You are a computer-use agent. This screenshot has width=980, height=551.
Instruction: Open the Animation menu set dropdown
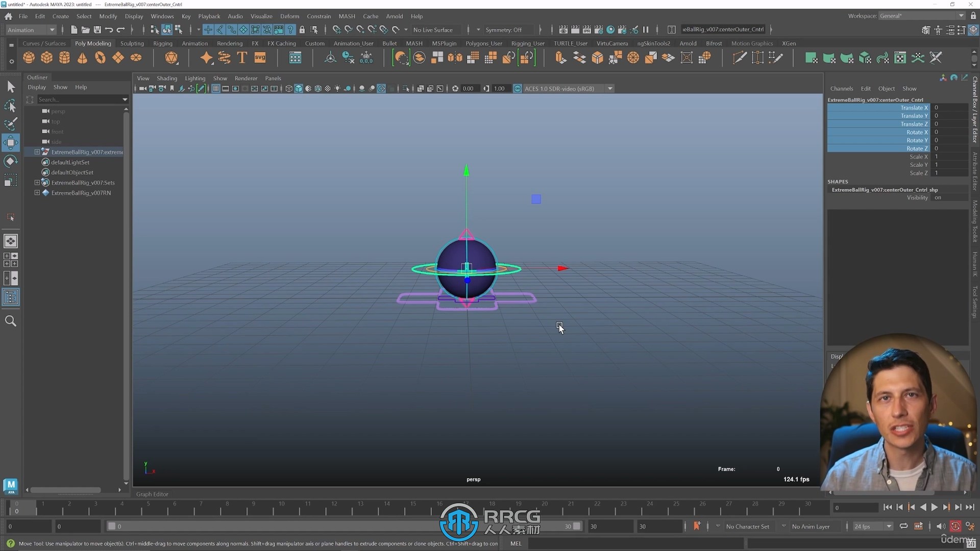click(x=31, y=30)
